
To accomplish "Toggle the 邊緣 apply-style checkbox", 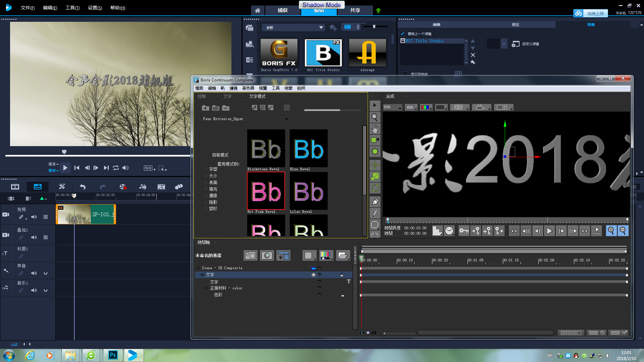I will click(x=206, y=195).
